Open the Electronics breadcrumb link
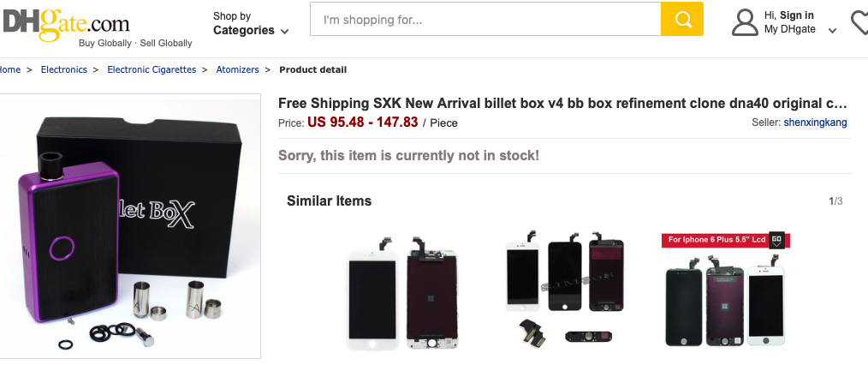The width and height of the screenshot is (868, 365). click(64, 70)
